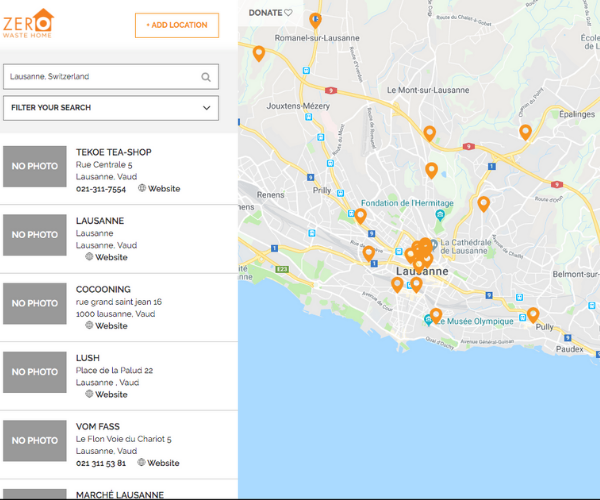Screen dimensions: 600x500
Task: Click the heart icon beside Donate
Action: click(x=289, y=13)
